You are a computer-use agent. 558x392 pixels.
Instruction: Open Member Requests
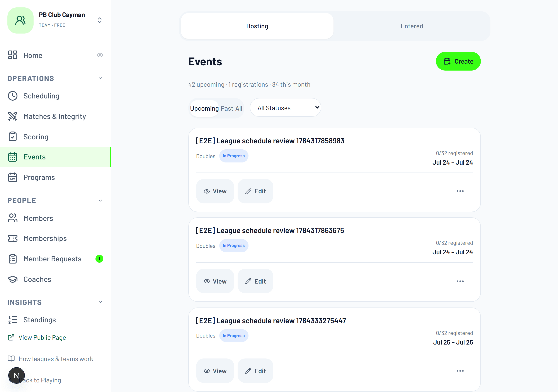tap(55, 259)
